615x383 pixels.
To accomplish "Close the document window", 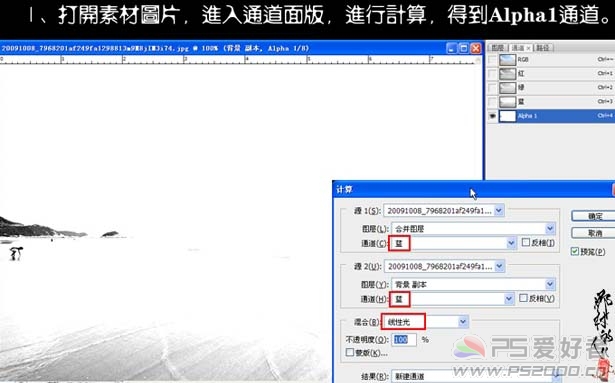I will coord(476,48).
